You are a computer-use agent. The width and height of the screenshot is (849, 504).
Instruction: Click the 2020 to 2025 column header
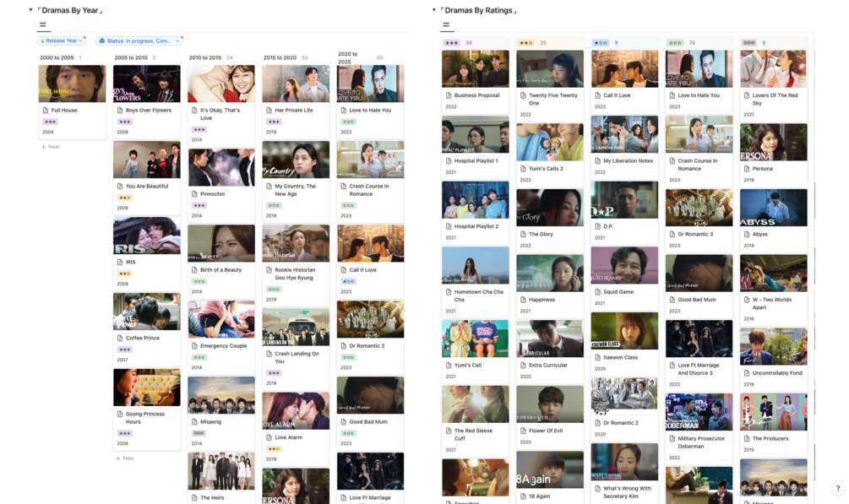point(347,57)
